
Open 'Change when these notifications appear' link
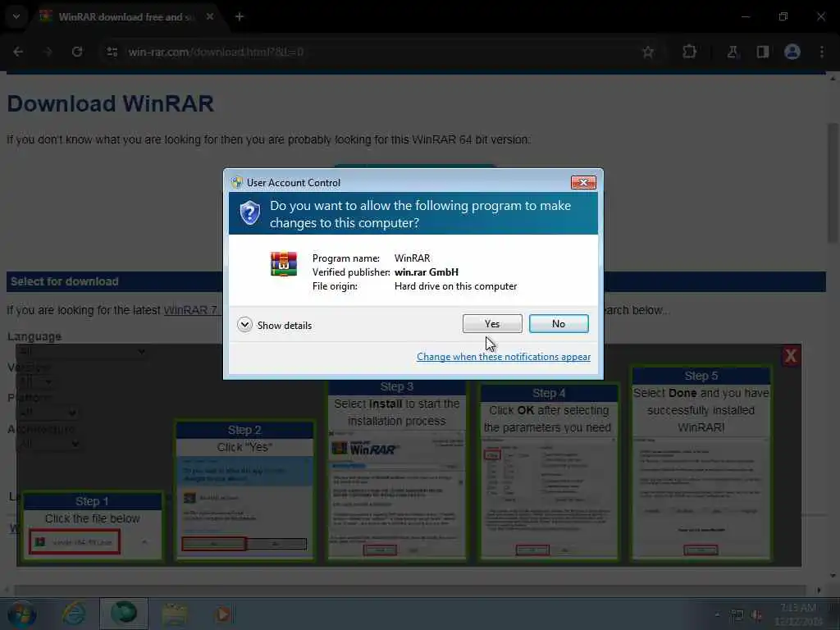coord(504,357)
